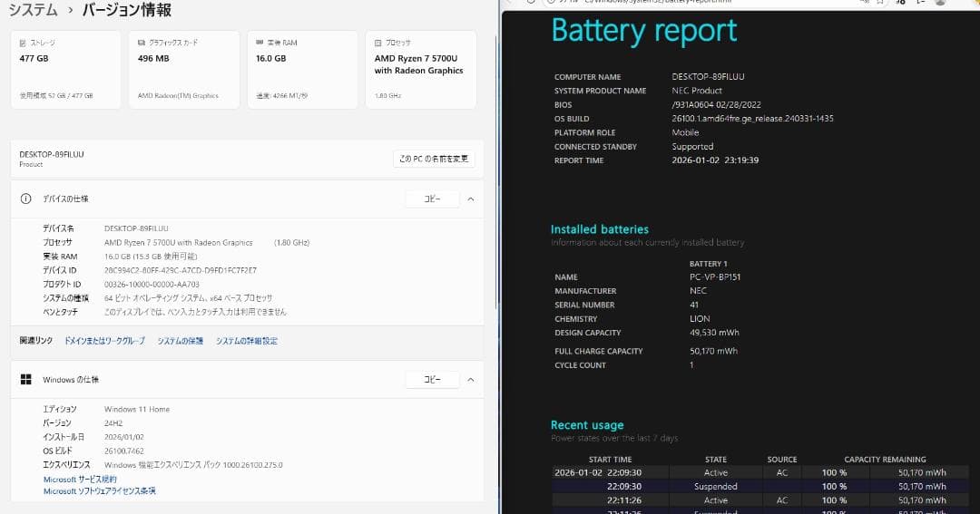Click the 実装 RAM card icon
Viewport: 980px width, 514px height.
[260, 43]
